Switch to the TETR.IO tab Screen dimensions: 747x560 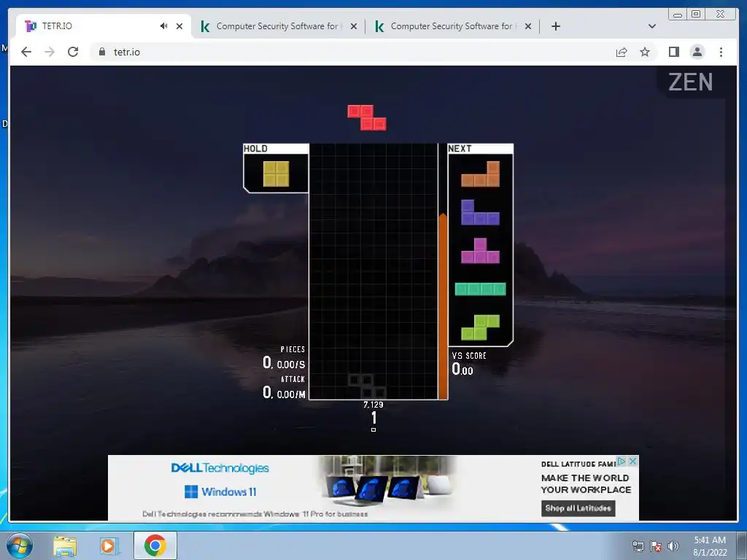102,26
